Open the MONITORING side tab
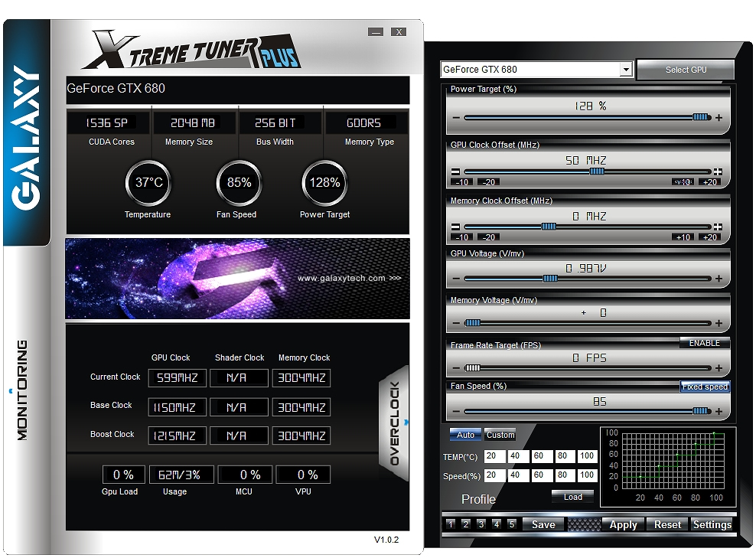This screenshot has width=756, height=558. [22, 390]
